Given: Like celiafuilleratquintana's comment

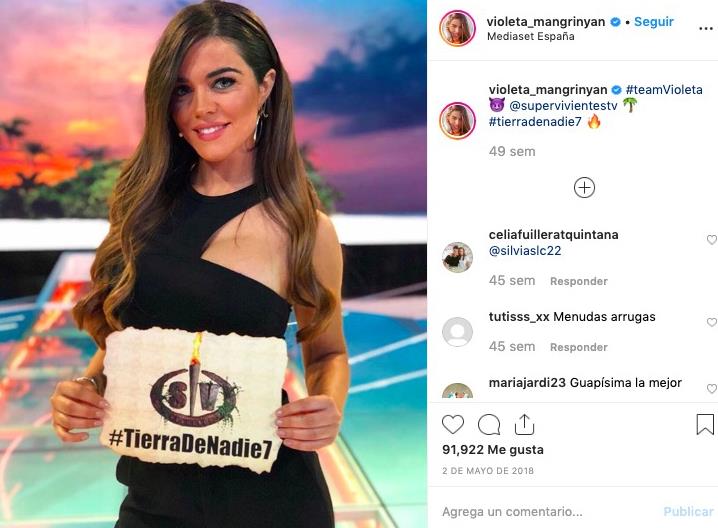Looking at the screenshot, I should (712, 240).
